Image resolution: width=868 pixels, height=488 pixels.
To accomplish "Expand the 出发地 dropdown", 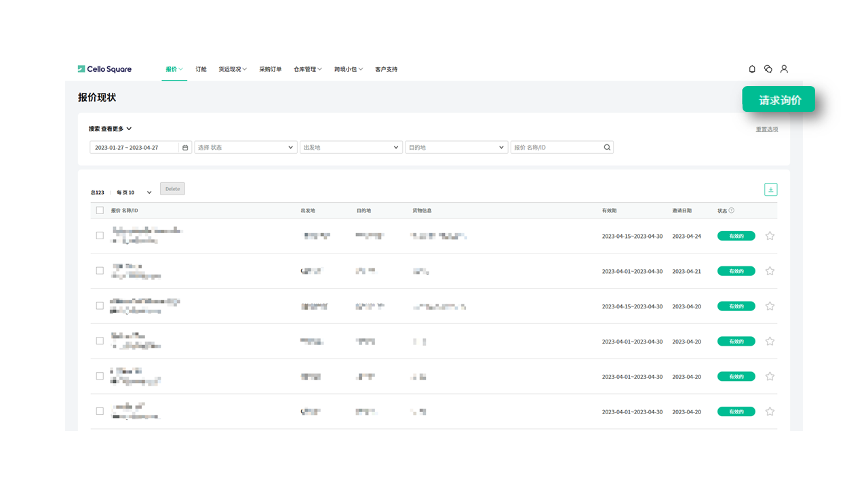I will pyautogui.click(x=351, y=148).
